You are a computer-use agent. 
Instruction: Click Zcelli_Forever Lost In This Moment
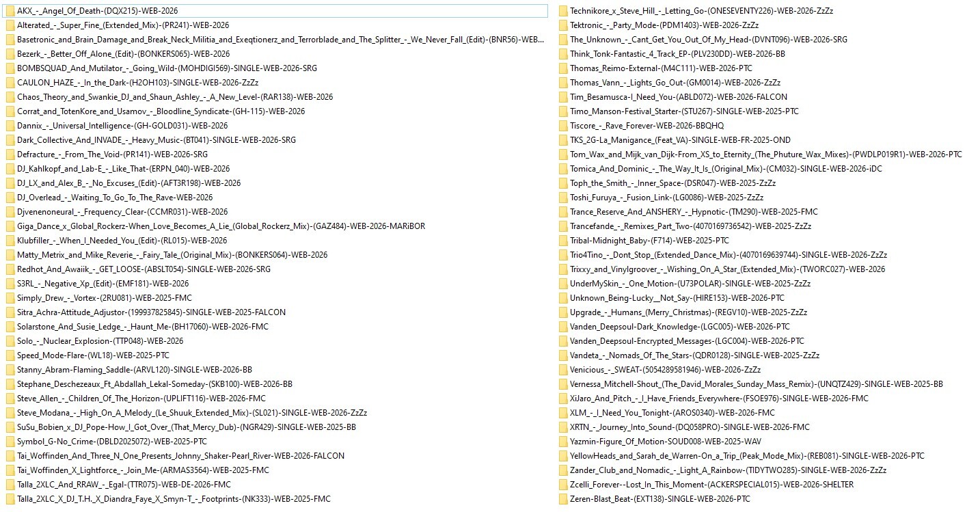pos(712,485)
